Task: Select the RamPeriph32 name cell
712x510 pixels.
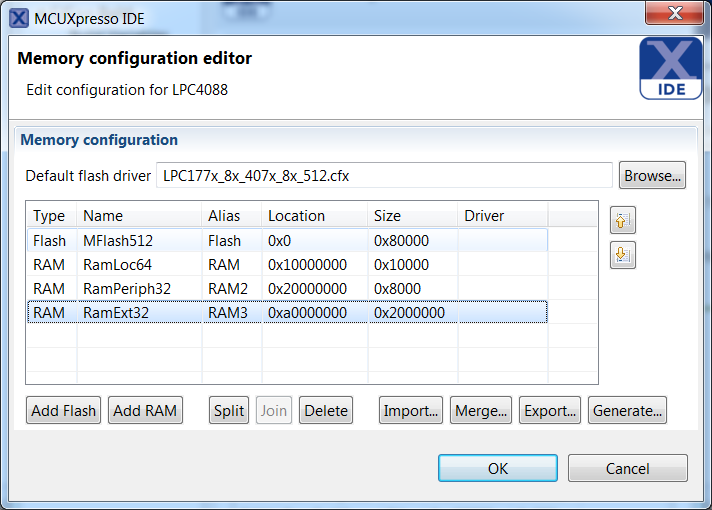Action: click(139, 288)
